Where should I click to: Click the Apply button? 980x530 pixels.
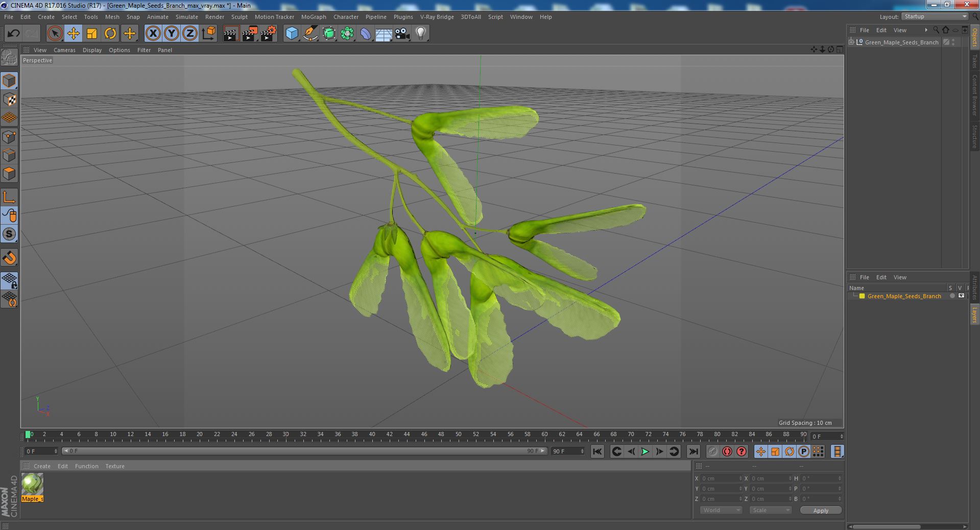821,511
